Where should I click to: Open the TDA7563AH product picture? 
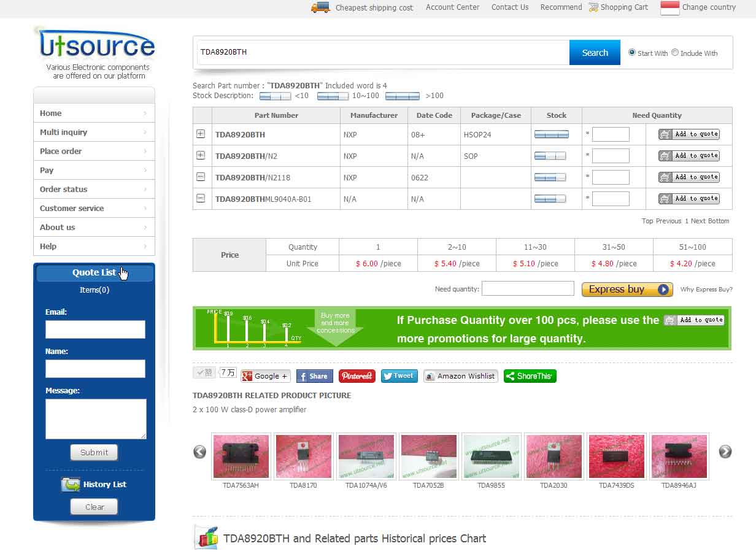click(241, 456)
